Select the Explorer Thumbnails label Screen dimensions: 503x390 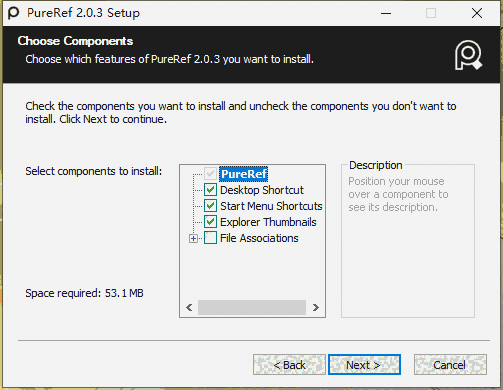click(x=268, y=222)
